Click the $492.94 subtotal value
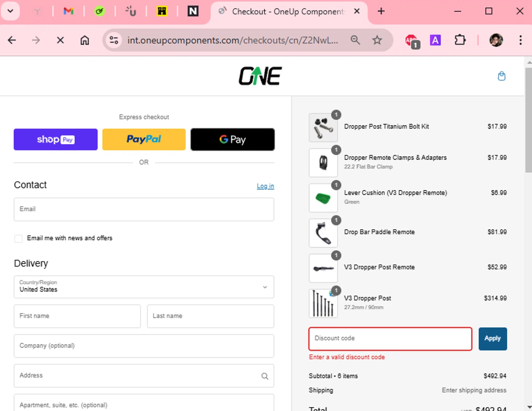 (495, 376)
